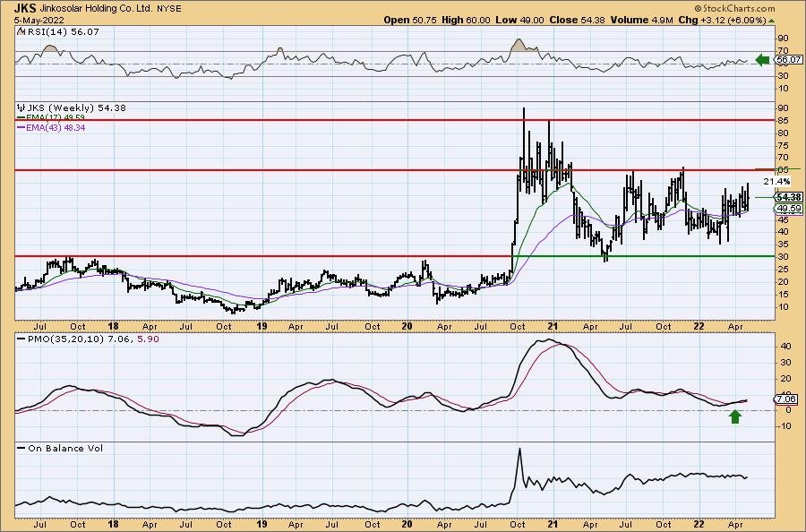Click the 49.59 EMA tag on right axis

click(x=789, y=208)
